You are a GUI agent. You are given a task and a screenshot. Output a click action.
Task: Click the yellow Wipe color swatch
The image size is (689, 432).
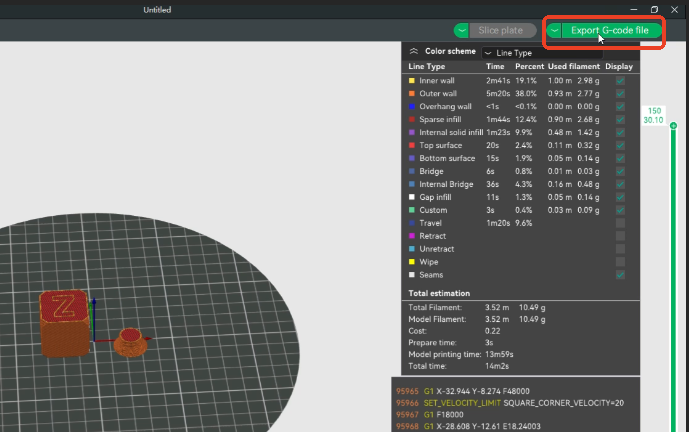[x=412, y=262]
